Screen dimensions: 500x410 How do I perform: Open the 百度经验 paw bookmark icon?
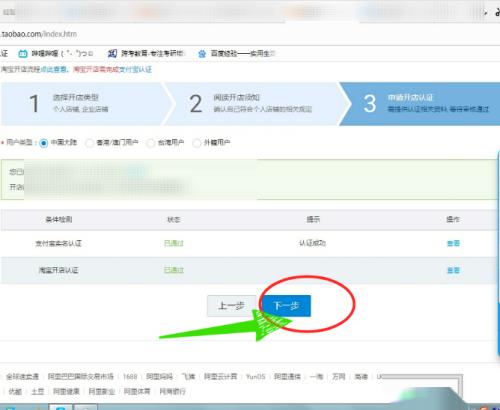(x=202, y=54)
